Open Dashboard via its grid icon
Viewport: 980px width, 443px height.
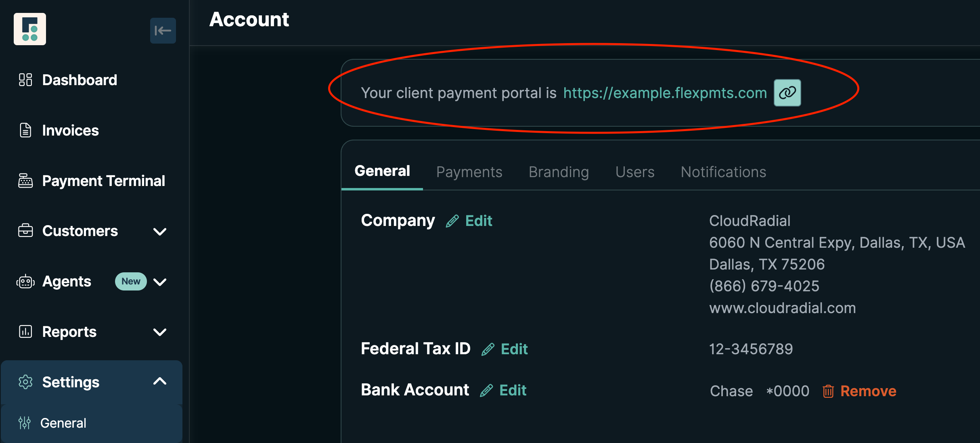[x=25, y=80]
